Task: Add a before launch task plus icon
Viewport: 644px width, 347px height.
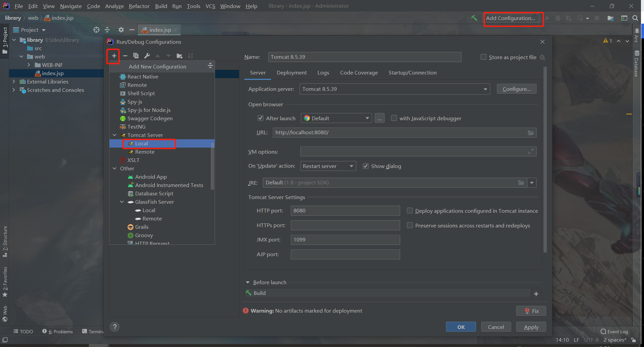Action: (x=536, y=294)
